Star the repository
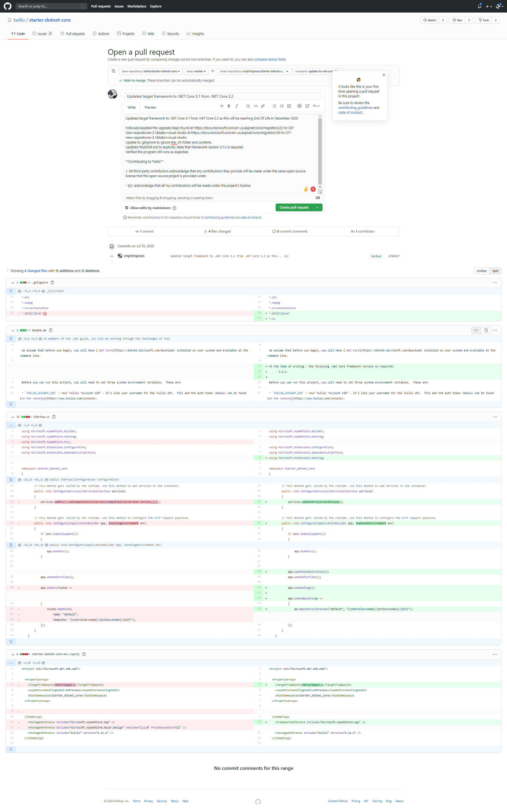Screen dimensions: 507x812 pos(457,20)
